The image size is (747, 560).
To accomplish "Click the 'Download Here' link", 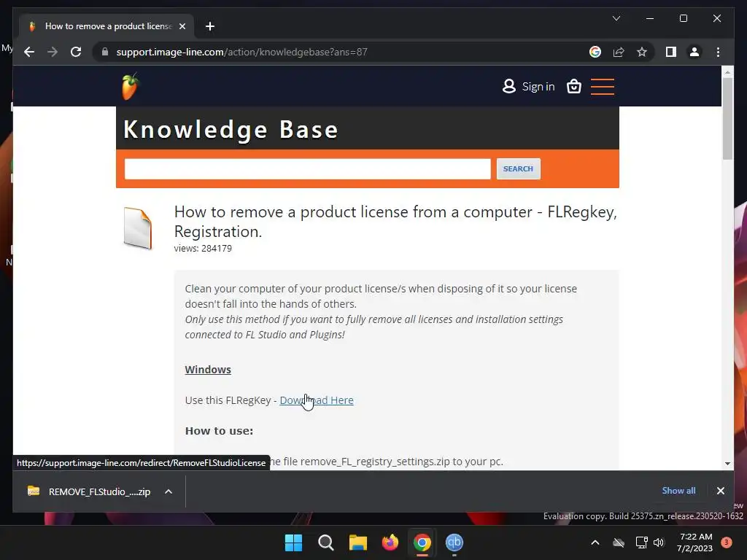I will click(317, 400).
